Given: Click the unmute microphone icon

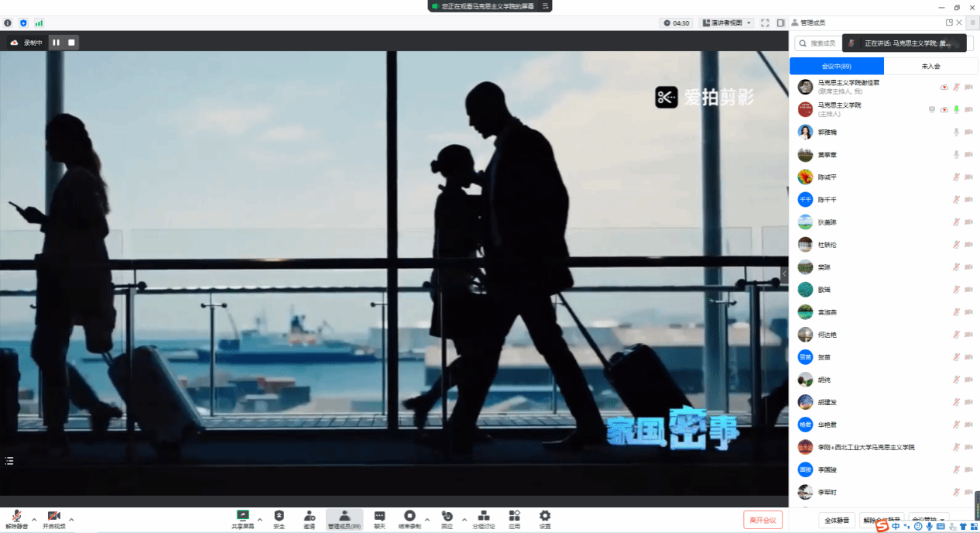Looking at the screenshot, I should (16, 517).
